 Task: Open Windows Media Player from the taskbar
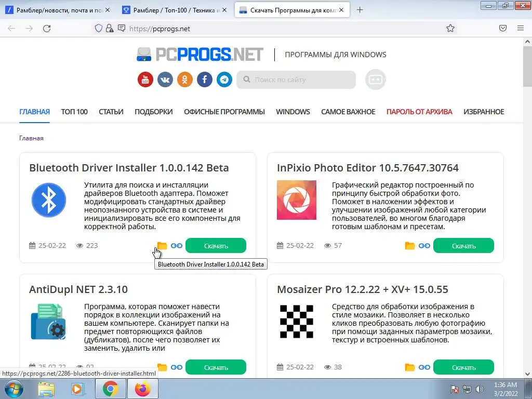coord(77,389)
